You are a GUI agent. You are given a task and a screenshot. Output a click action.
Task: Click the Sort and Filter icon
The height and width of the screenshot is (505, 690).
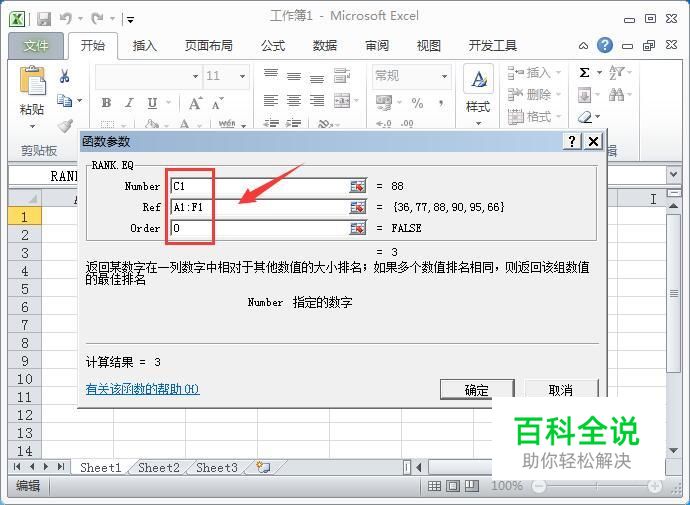tap(616, 73)
